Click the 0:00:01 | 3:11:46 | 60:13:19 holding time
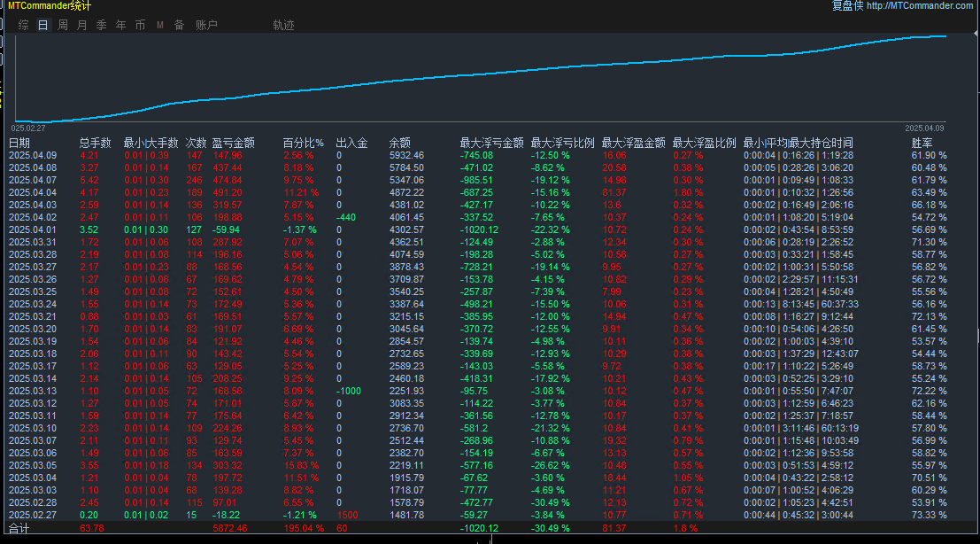This screenshot has width=980, height=544. click(x=800, y=428)
